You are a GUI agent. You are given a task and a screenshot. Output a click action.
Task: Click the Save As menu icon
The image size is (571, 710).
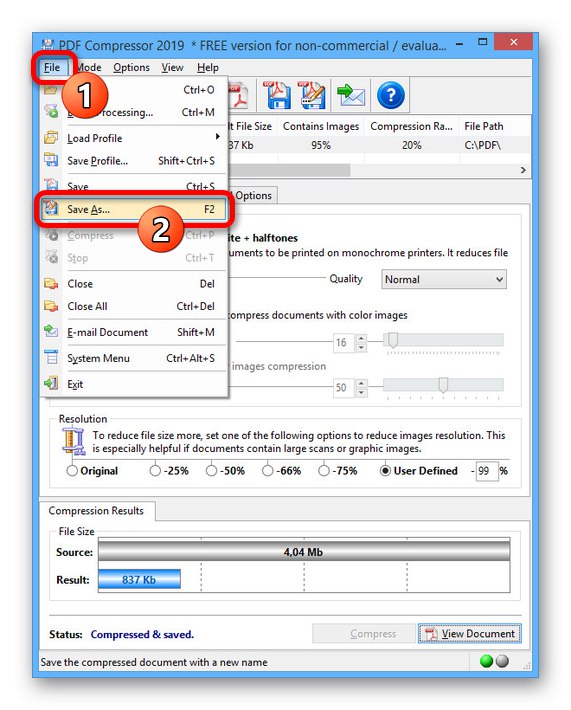[x=51, y=208]
